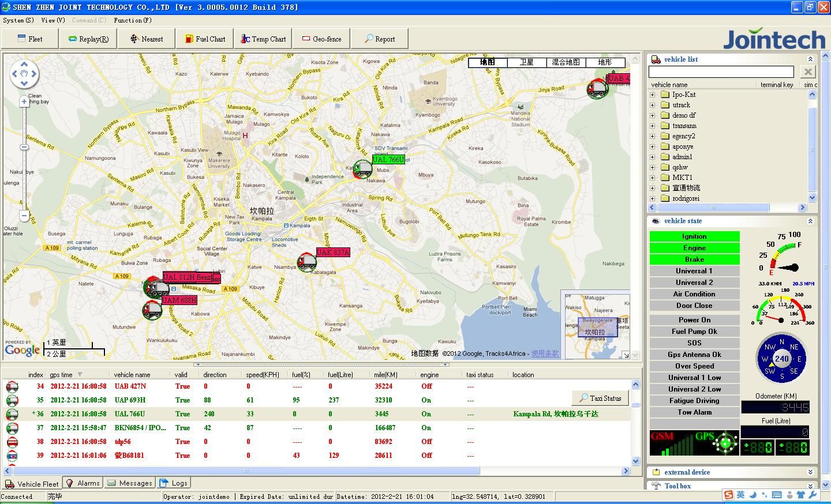Click the UAL 766U truck icon on map

pyautogui.click(x=362, y=169)
